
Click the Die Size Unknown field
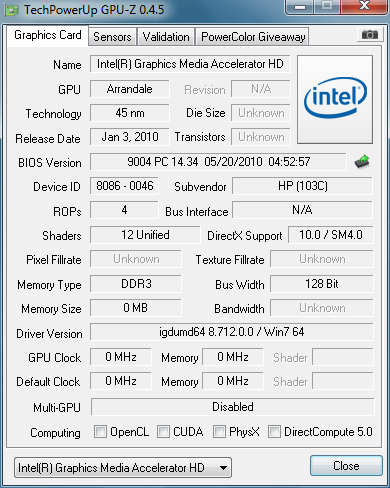click(x=261, y=113)
